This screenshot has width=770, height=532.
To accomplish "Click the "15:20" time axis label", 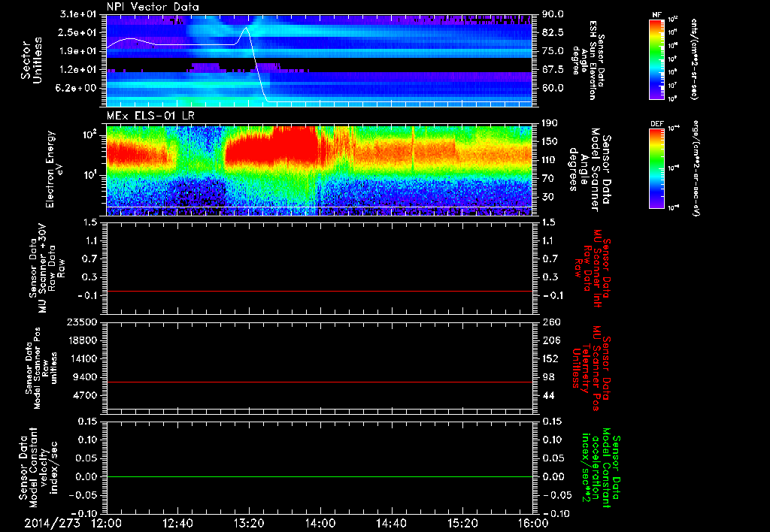I will 462,524.
